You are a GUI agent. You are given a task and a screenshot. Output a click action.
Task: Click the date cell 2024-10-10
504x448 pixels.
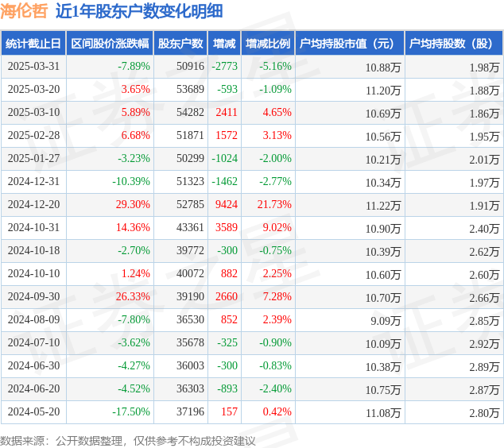tap(33, 273)
